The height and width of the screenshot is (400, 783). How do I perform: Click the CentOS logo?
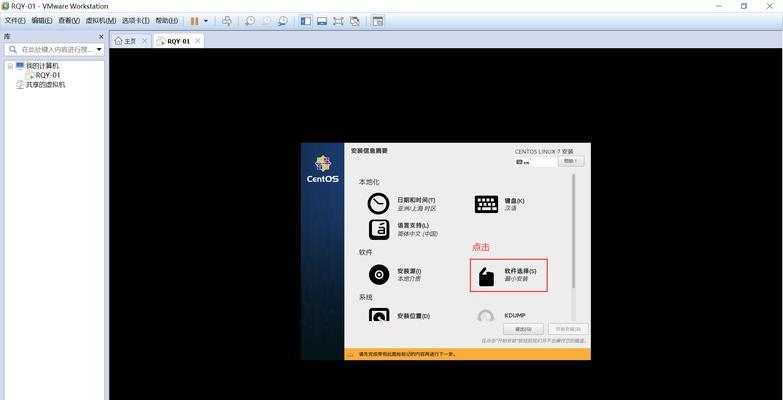(x=323, y=169)
